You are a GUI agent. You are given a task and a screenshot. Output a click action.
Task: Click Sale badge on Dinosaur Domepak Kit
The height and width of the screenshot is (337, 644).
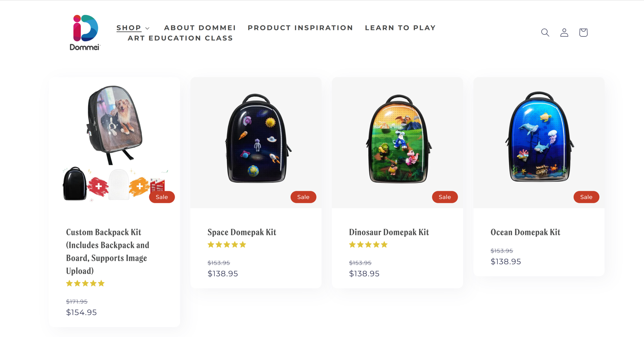click(445, 197)
